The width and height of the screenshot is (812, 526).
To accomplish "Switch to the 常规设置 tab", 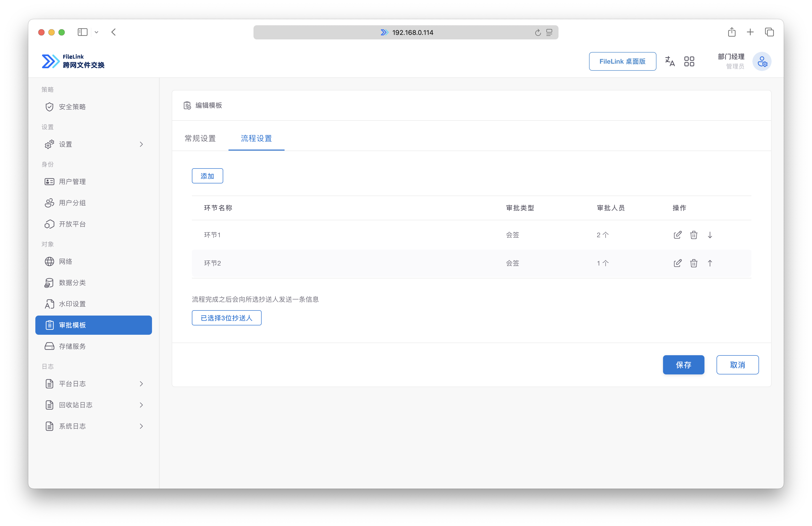I will (200, 138).
